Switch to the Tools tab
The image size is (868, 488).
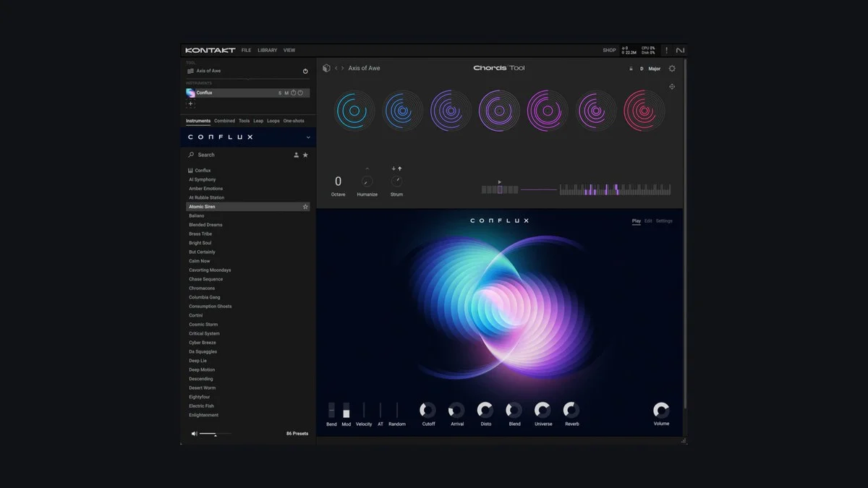[244, 121]
